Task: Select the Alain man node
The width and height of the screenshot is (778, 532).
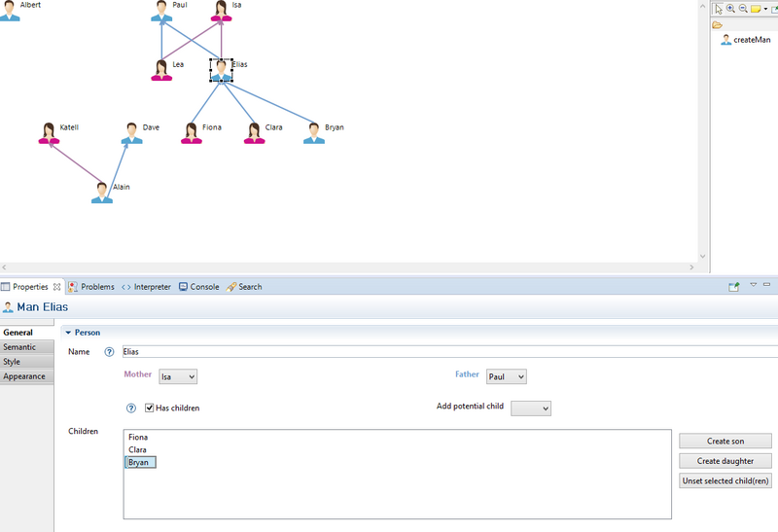Action: [x=102, y=193]
